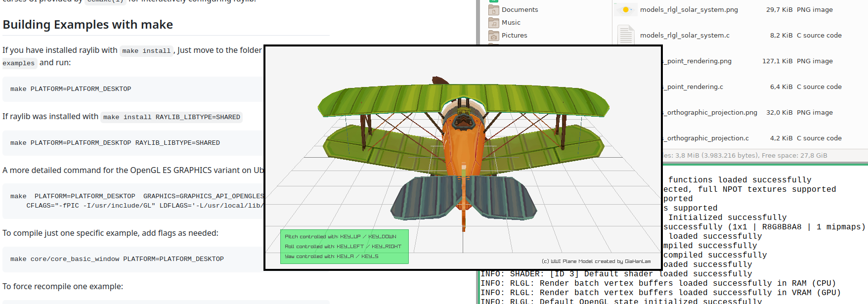The width and height of the screenshot is (868, 304).
Task: Click terminal line with R8G8B8A8 and 1 mipmaps
Action: tap(765, 227)
